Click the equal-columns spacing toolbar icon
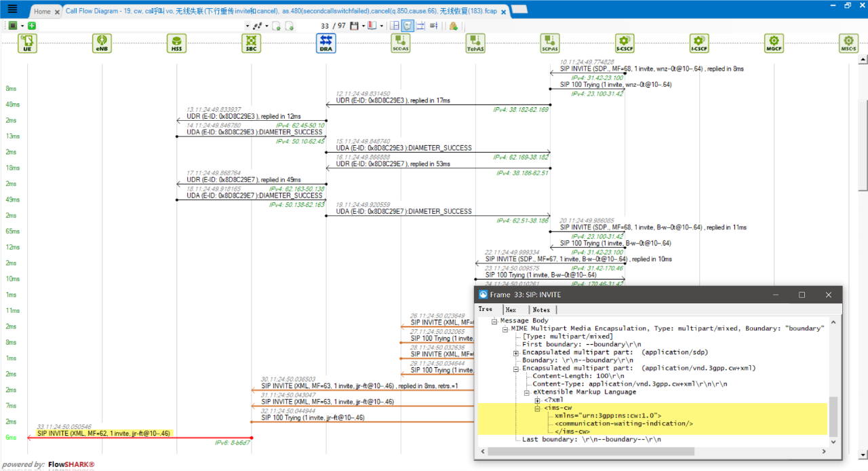The image size is (868, 471). click(x=420, y=26)
